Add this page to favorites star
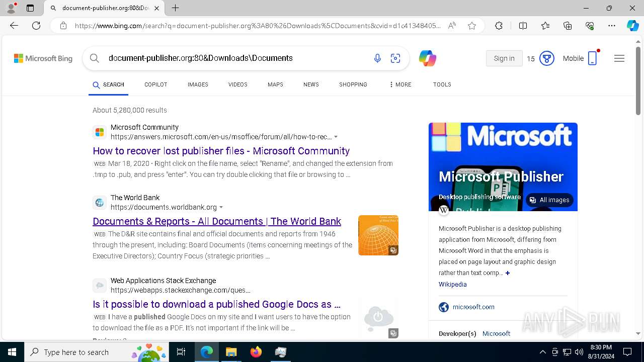 (x=472, y=26)
